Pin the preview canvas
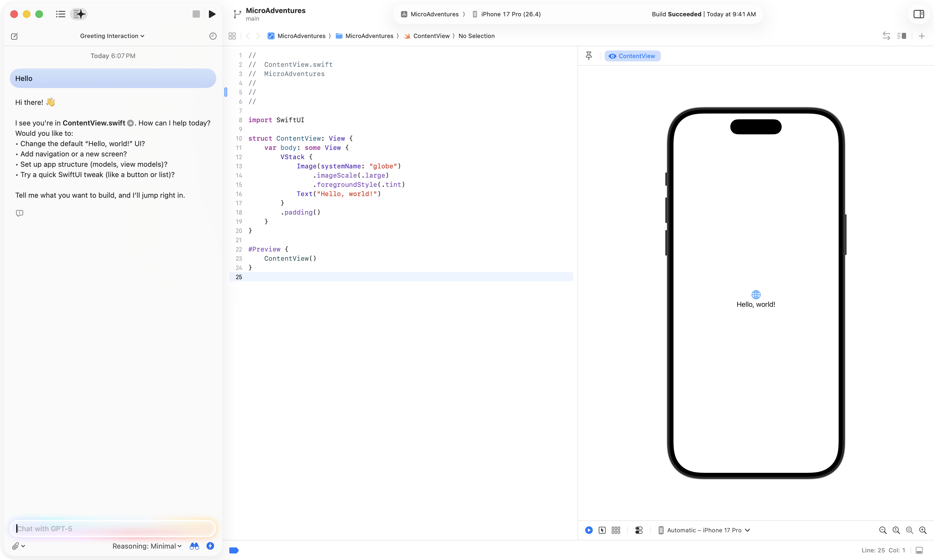Image resolution: width=934 pixels, height=560 pixels. (x=589, y=56)
